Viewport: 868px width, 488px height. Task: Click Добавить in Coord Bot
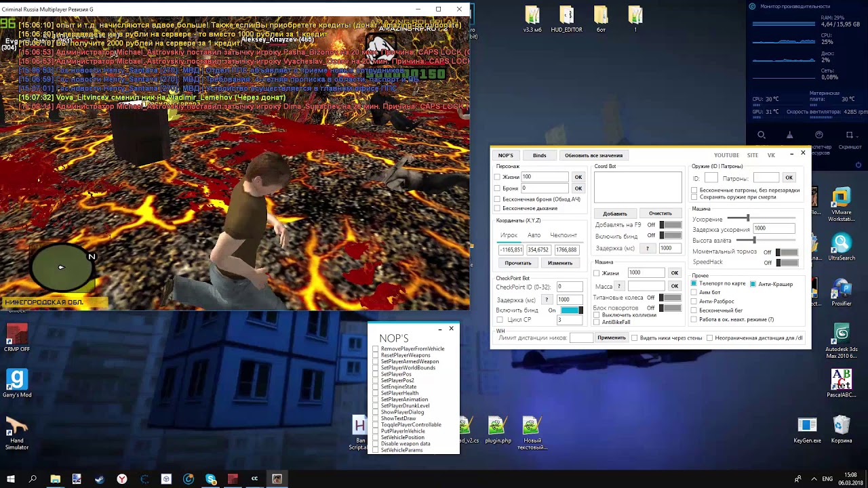[x=615, y=213]
